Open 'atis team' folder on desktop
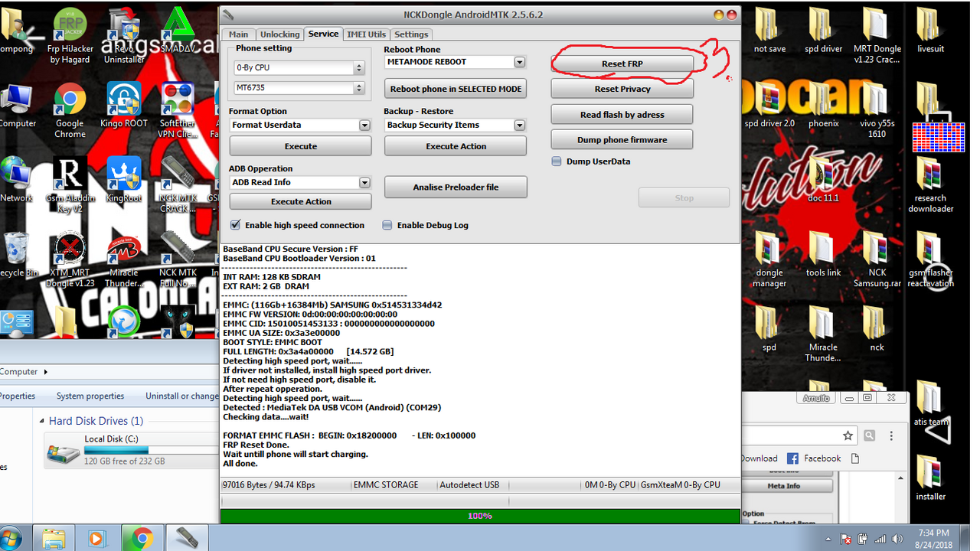980x551 pixels. [x=931, y=404]
